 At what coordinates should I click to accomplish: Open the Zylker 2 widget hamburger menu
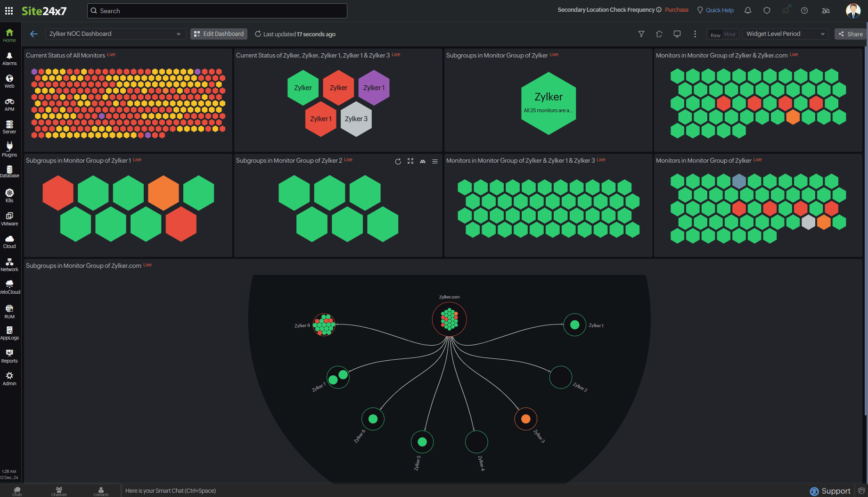coord(435,161)
